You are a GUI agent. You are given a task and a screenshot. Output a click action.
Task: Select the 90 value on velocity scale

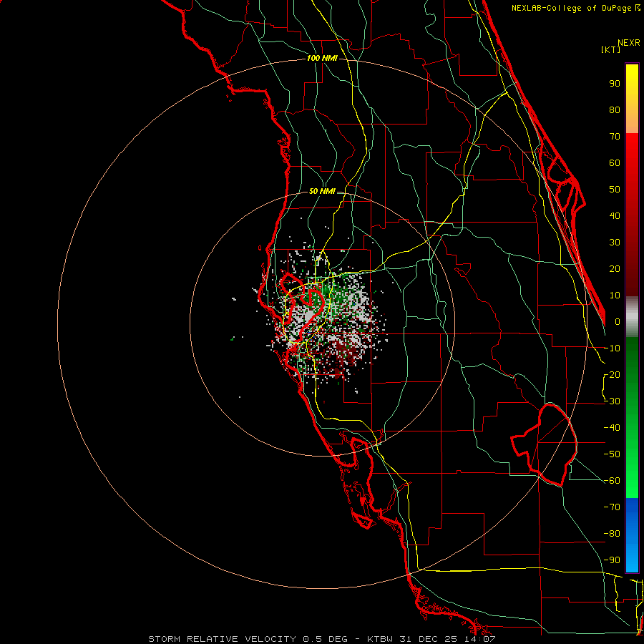[615, 84]
